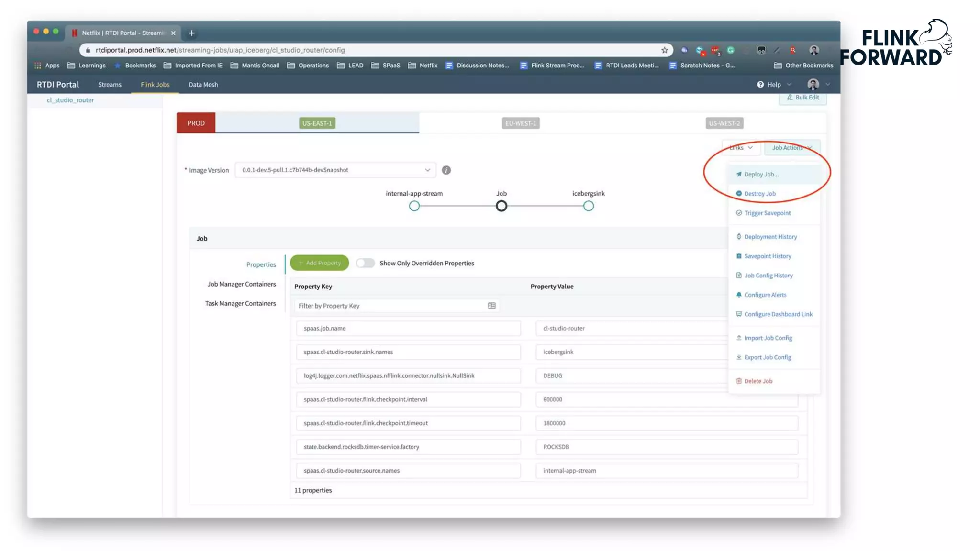Click the Bulk Edit button
The width and height of the screenshot is (980, 551).
[x=802, y=98]
